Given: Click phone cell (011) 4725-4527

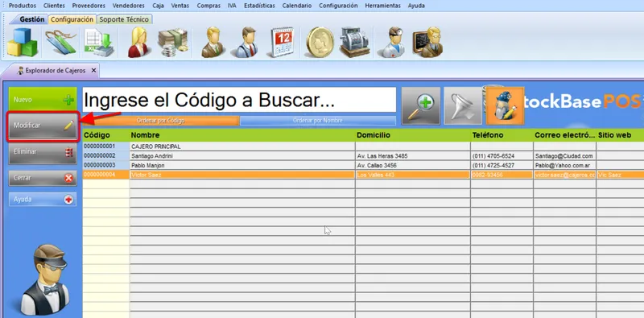Looking at the screenshot, I should 502,166.
